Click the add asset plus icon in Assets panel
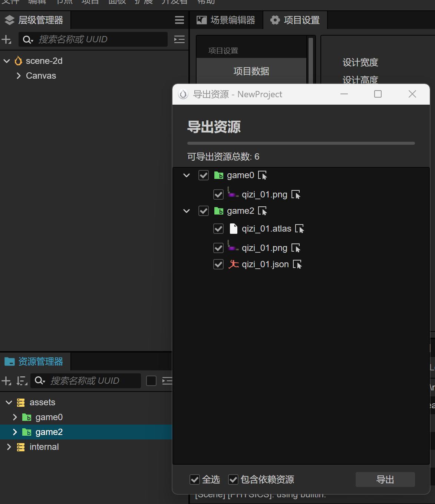This screenshot has height=504, width=435. (x=7, y=381)
